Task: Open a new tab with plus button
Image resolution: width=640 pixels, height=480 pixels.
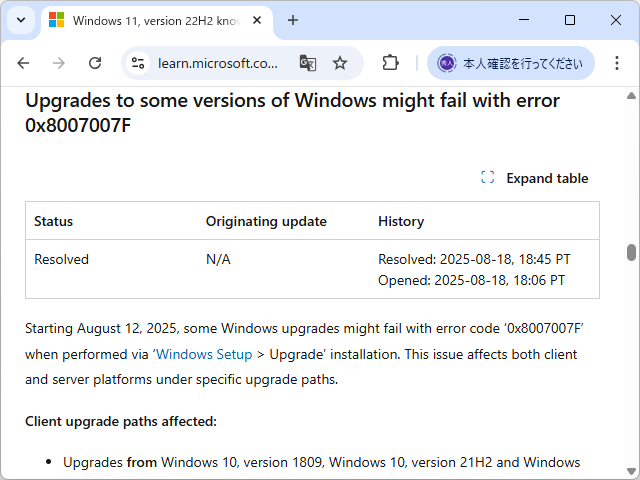Action: [x=293, y=20]
